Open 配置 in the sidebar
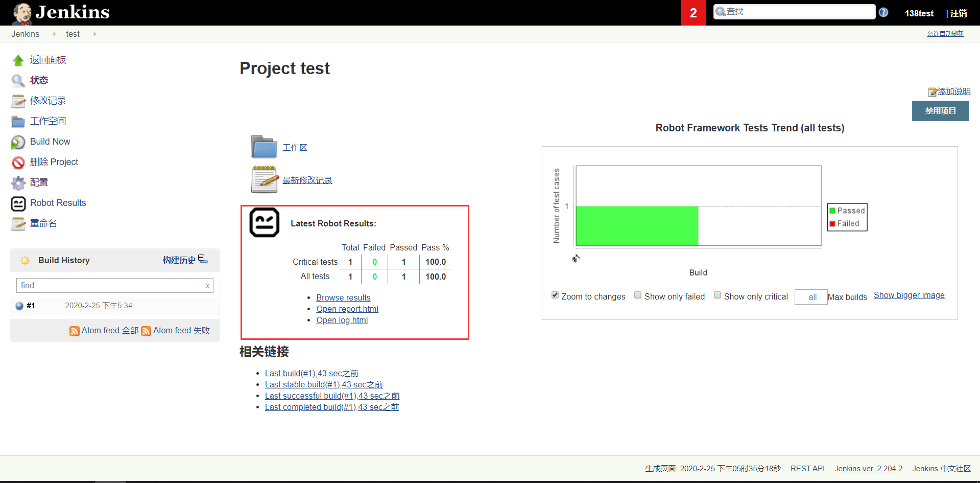Screen dimensions: 980x483 click(x=39, y=182)
